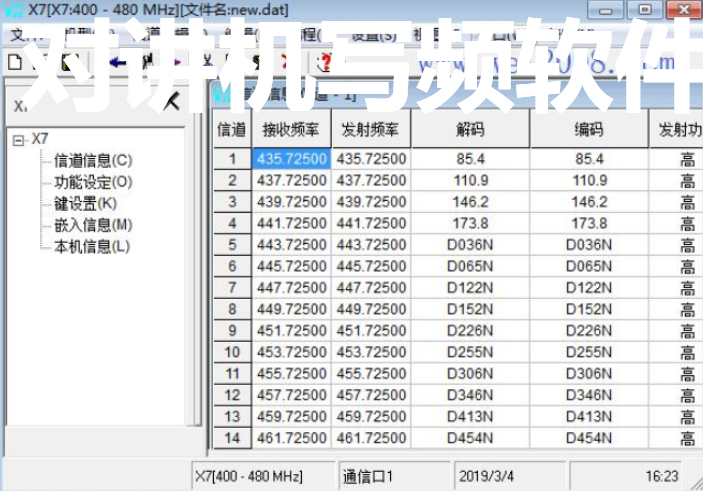Select channel 1 decode cell 85.4
703x491 pixels.
[470, 159]
